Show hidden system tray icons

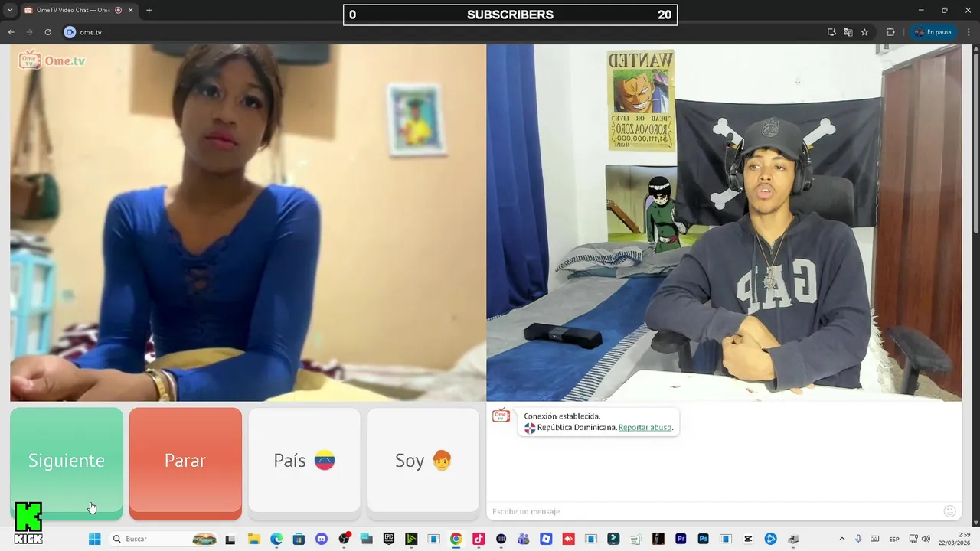(x=842, y=539)
